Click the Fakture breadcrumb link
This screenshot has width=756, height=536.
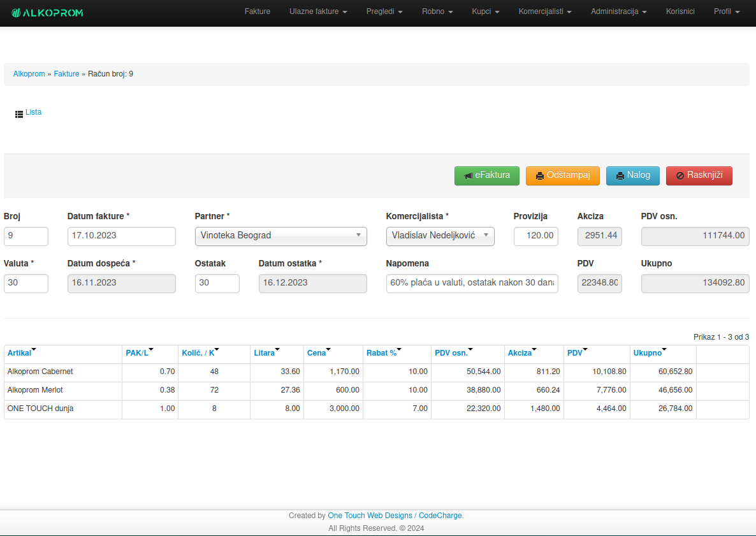click(x=66, y=74)
